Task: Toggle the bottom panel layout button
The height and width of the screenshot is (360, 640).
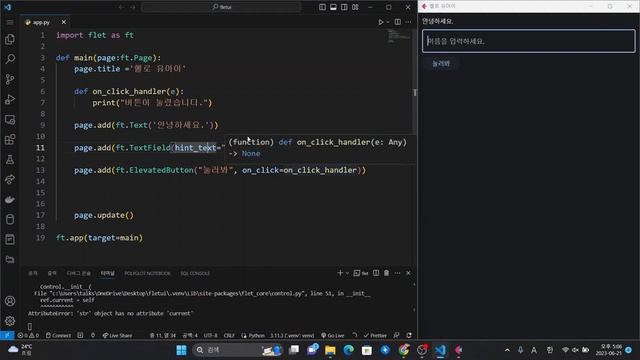Action: [333, 7]
